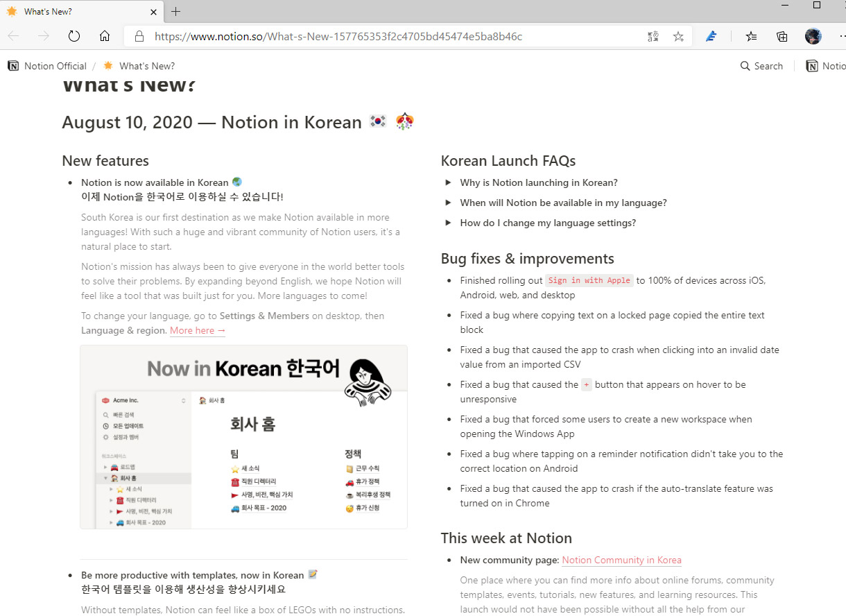This screenshot has width=846, height=616.
Task: Click the browser Forward arrow
Action: point(44,36)
